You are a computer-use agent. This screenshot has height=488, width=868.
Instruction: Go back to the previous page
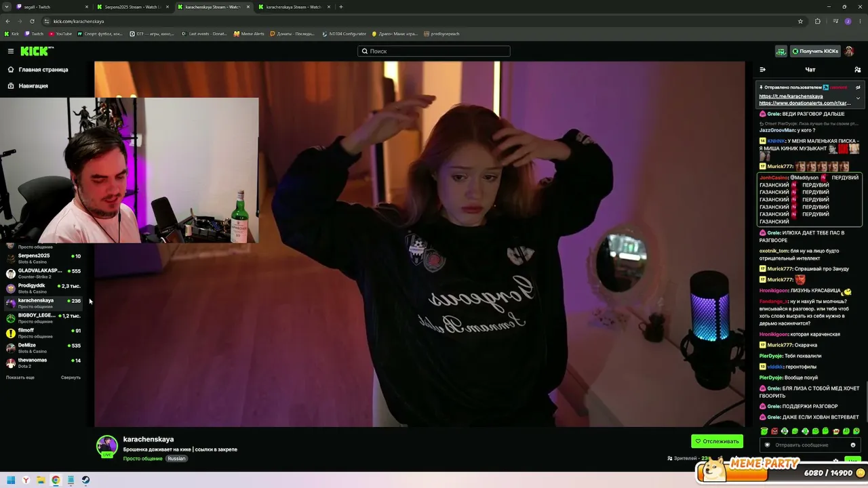click(7, 21)
